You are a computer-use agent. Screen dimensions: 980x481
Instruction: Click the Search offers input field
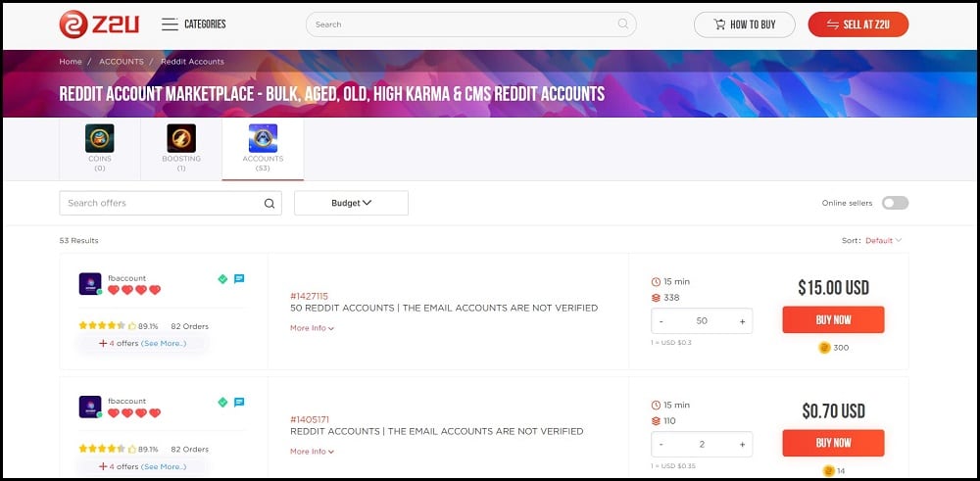click(x=170, y=203)
